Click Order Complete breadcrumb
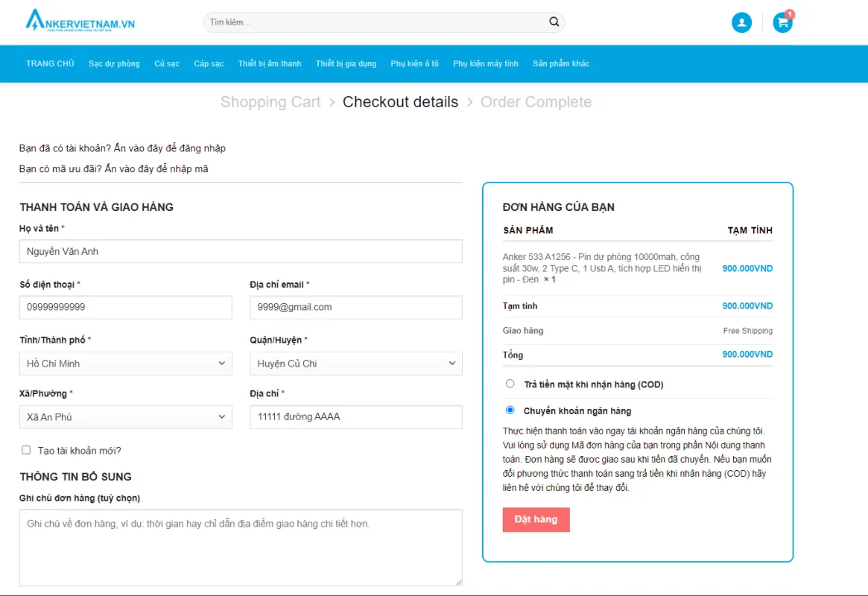The height and width of the screenshot is (596, 868). pyautogui.click(x=536, y=102)
